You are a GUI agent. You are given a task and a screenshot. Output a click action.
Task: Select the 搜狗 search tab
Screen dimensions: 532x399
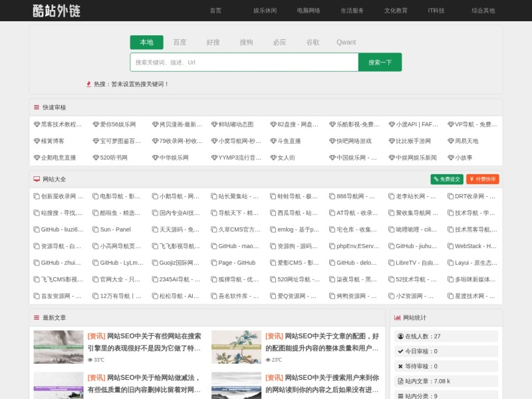click(x=246, y=42)
